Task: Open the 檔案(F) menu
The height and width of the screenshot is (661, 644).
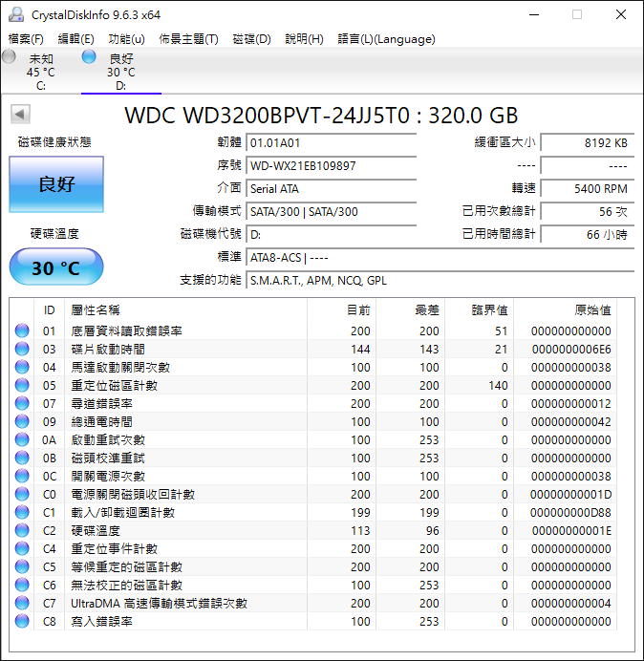Action: 26,39
